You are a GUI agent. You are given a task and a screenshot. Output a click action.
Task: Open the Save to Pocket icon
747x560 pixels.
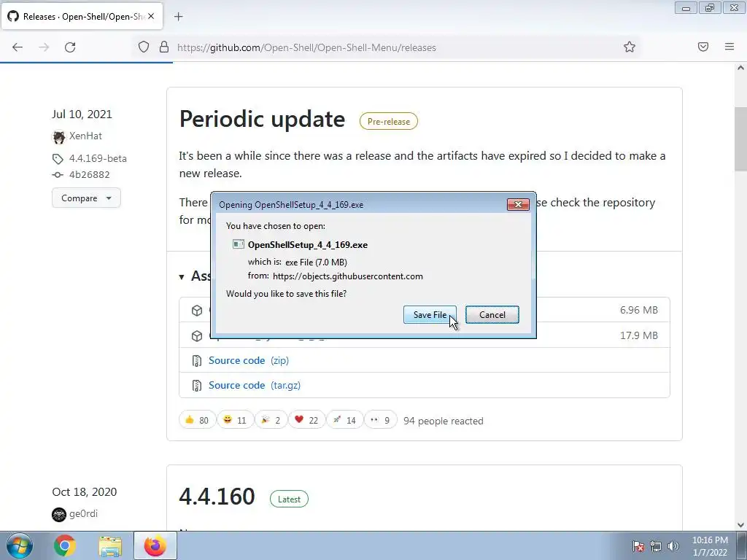(x=703, y=47)
